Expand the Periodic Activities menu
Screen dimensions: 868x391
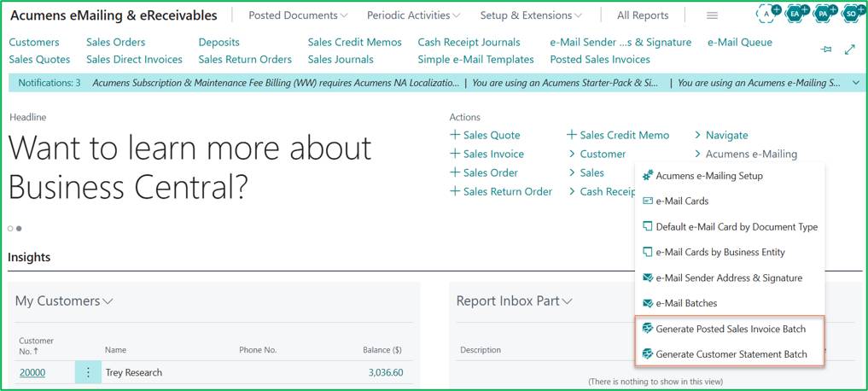click(413, 15)
